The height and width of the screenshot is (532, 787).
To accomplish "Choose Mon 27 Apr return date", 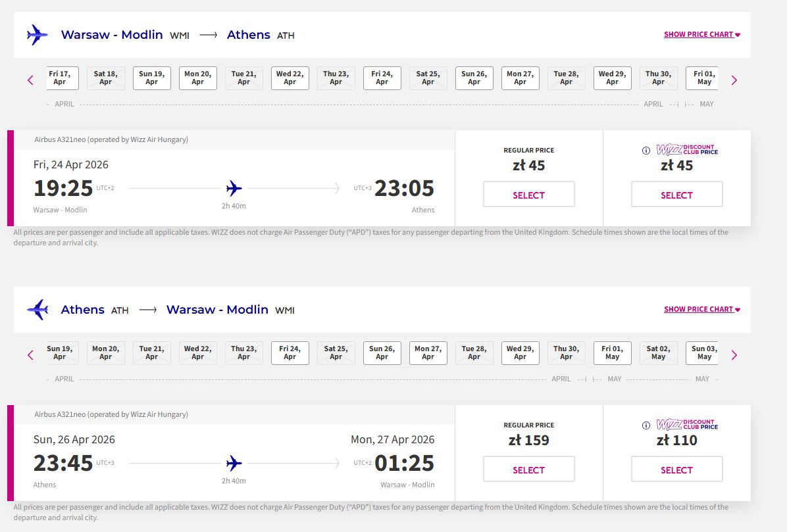I will coord(428,353).
